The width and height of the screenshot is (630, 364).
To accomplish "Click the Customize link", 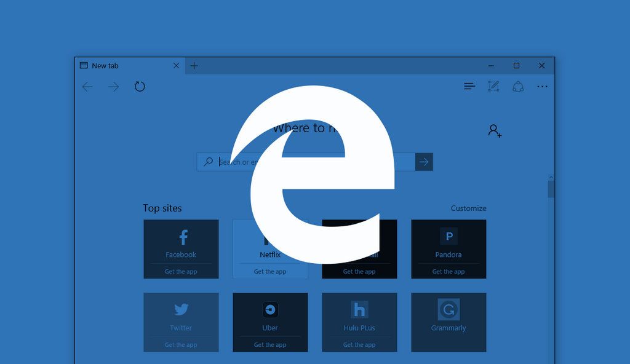I will [468, 208].
